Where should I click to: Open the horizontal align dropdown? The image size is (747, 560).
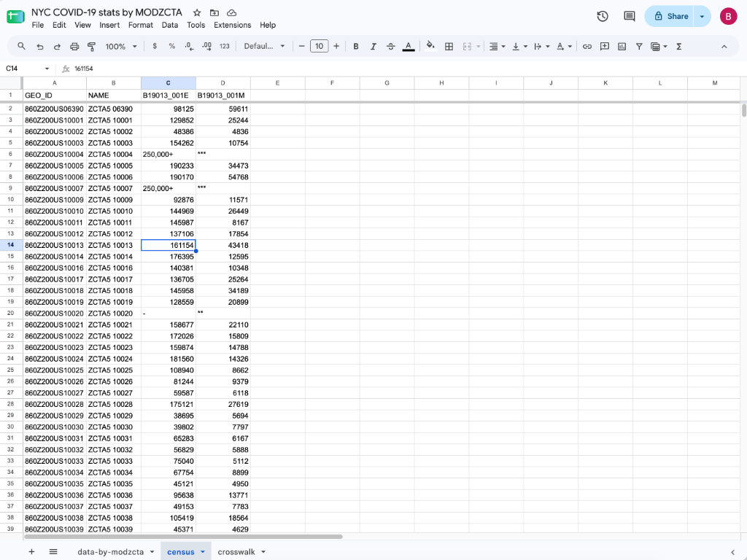[497, 46]
